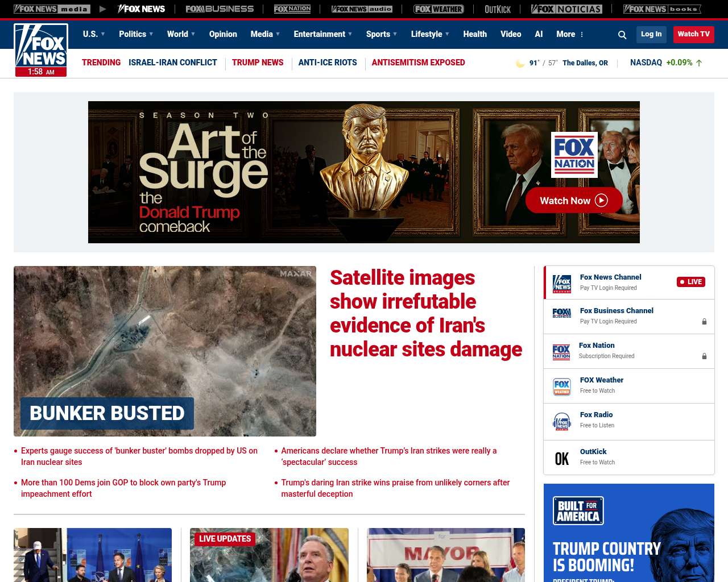Click the NASDAQ ticker
The width and height of the screenshot is (728, 582).
(x=666, y=63)
